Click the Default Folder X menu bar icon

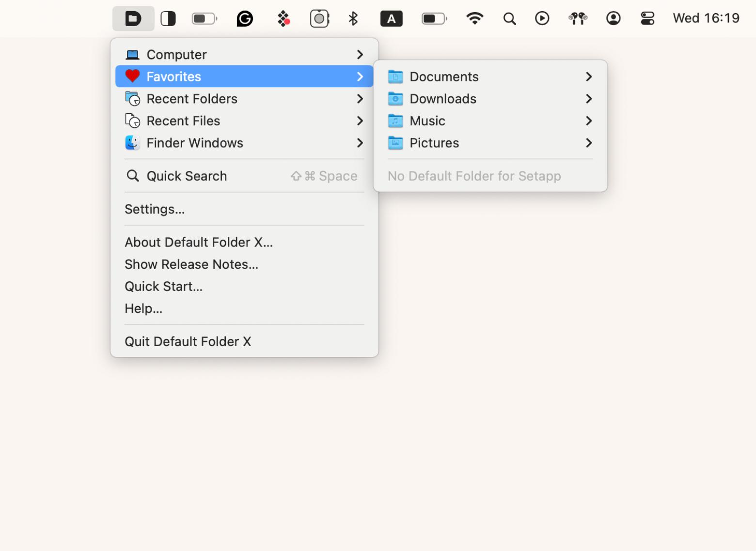tap(133, 19)
